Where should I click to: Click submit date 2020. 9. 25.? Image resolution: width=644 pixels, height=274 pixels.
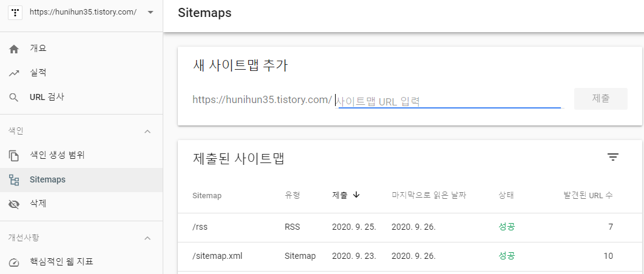click(x=354, y=227)
